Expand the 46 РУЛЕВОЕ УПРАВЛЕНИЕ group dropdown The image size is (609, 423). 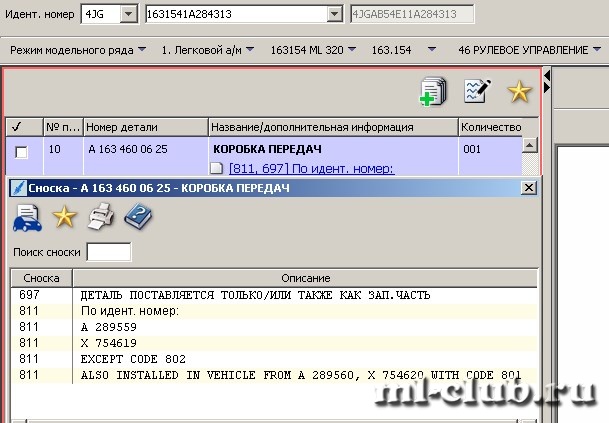tap(529, 50)
